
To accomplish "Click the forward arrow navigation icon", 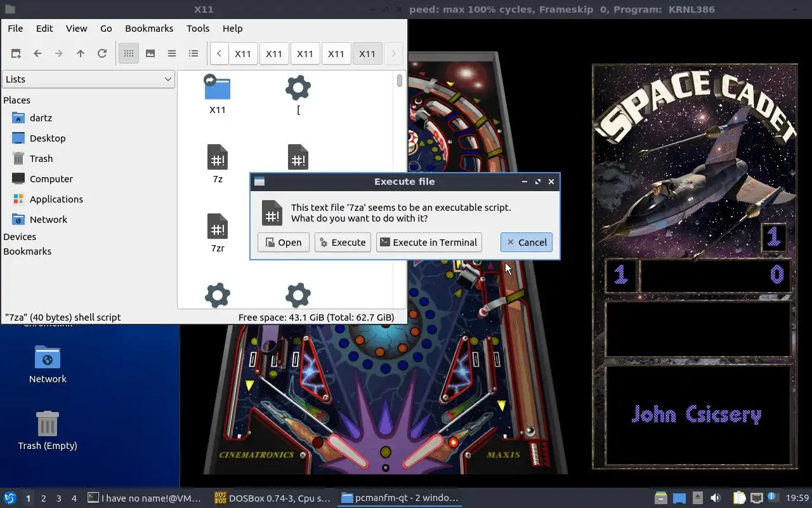I will coord(59,53).
